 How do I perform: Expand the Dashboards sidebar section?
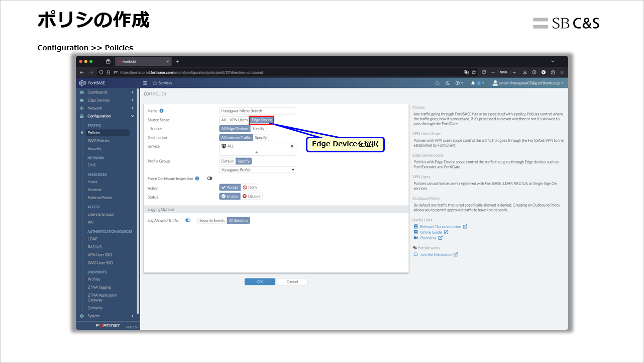(133, 92)
